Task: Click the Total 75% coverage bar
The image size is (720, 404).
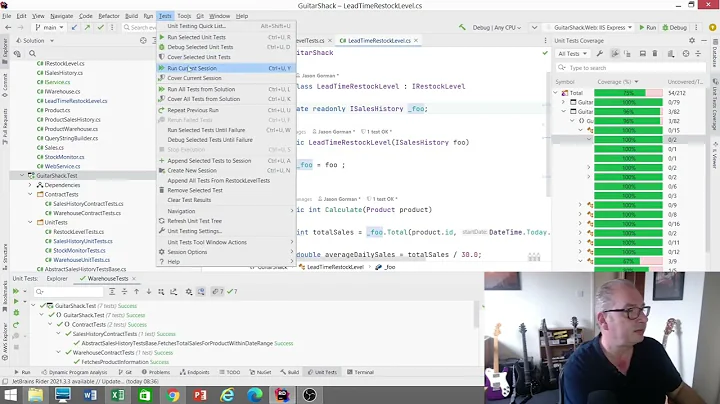Action: 628,93
